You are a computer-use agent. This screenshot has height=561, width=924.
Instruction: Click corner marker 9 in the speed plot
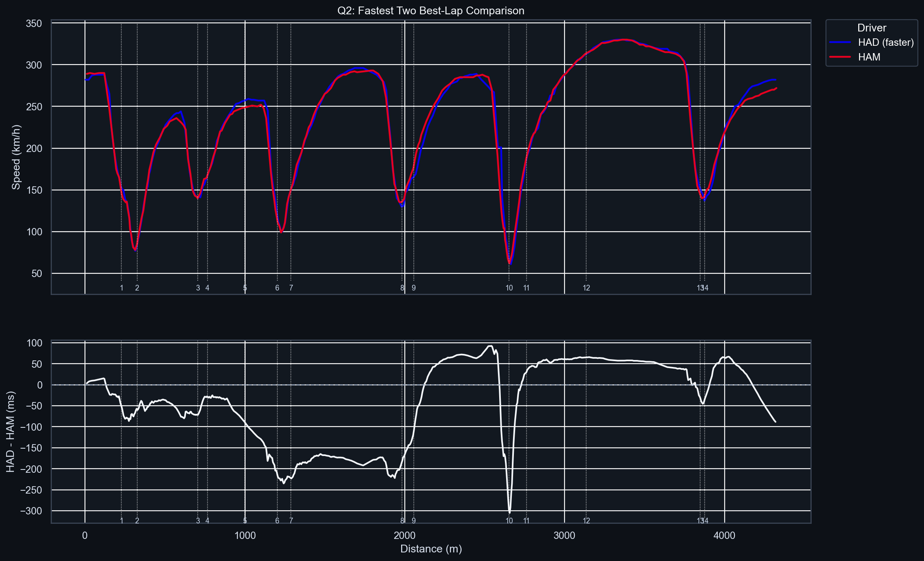coord(414,288)
